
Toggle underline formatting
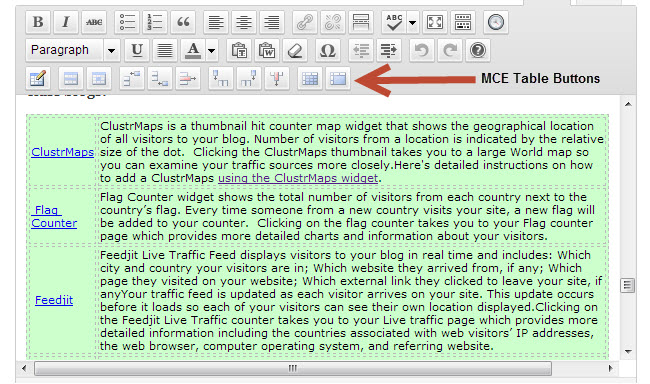137,50
